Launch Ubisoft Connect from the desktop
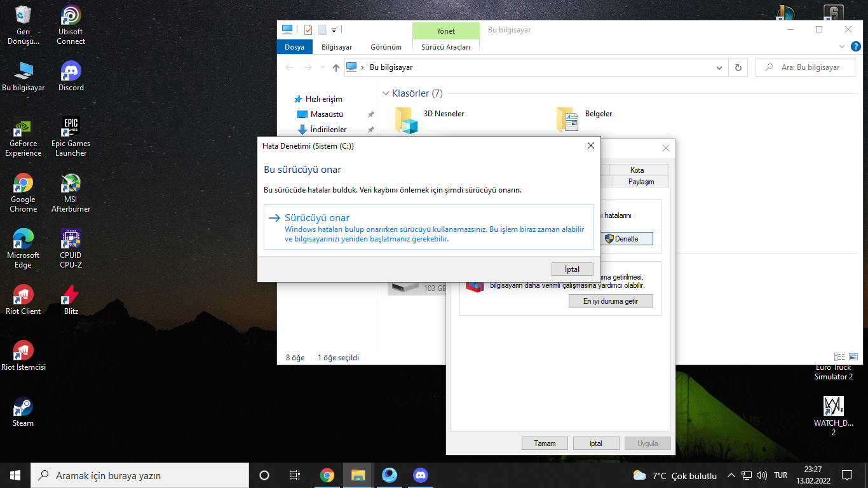The height and width of the screenshot is (488, 868). point(71,25)
